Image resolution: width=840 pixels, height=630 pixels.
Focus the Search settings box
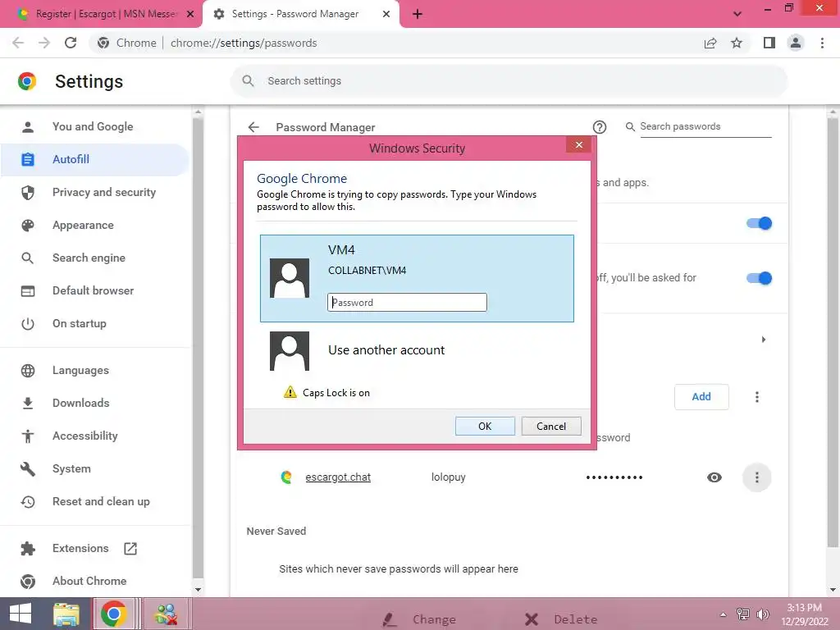(x=509, y=81)
